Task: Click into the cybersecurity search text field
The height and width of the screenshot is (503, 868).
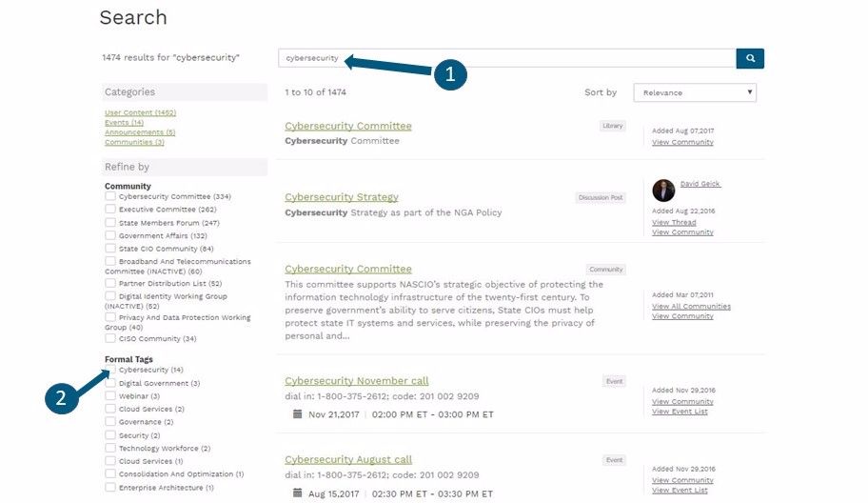Action: coord(507,58)
